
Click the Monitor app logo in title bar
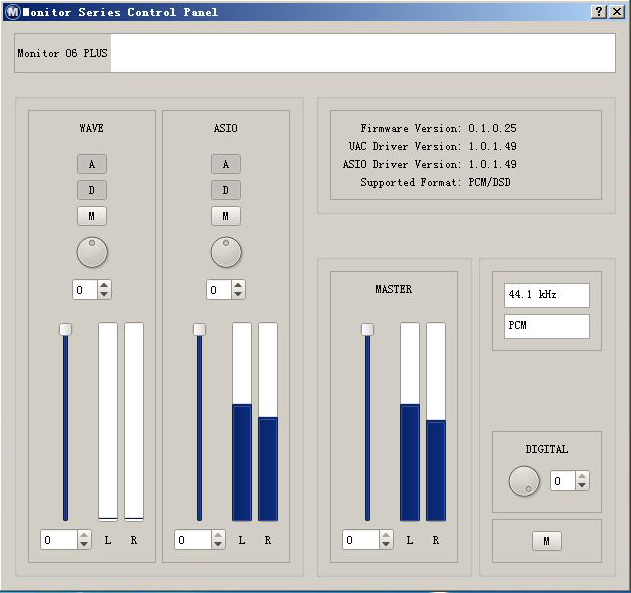(12, 12)
